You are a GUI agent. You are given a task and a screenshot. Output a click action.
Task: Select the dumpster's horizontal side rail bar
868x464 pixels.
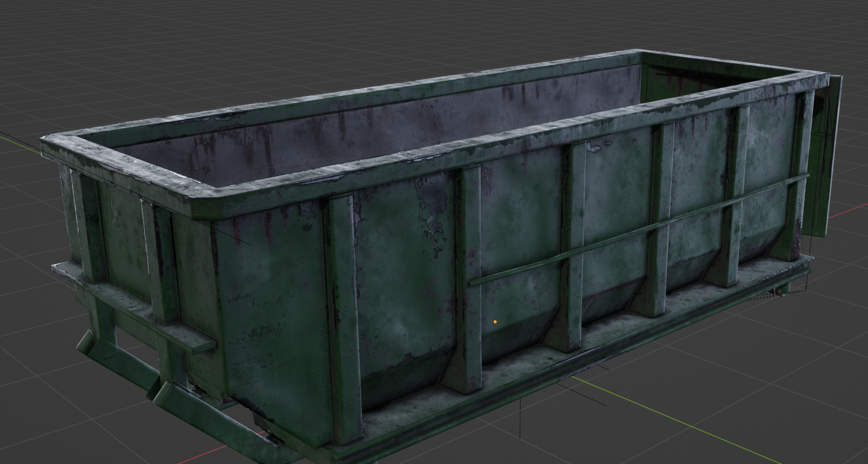tap(638, 229)
